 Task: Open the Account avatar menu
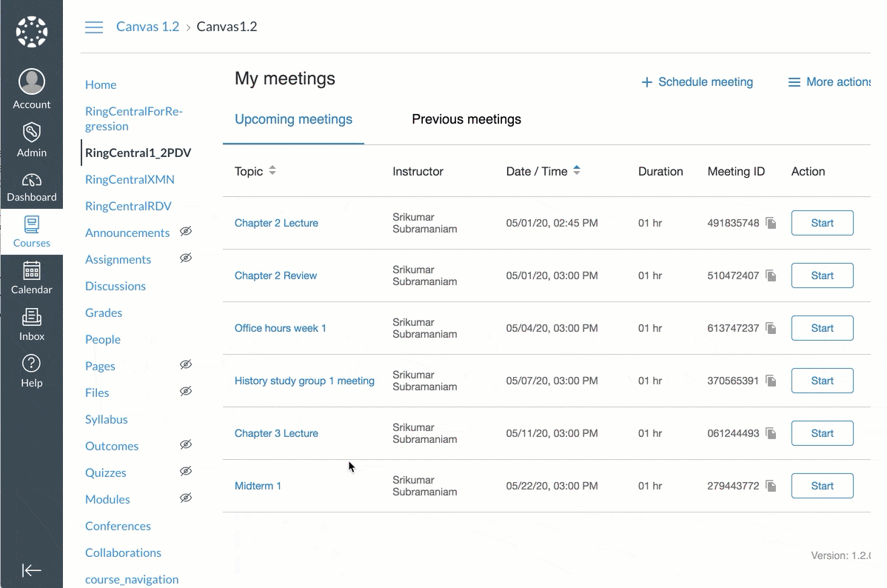click(x=31, y=82)
